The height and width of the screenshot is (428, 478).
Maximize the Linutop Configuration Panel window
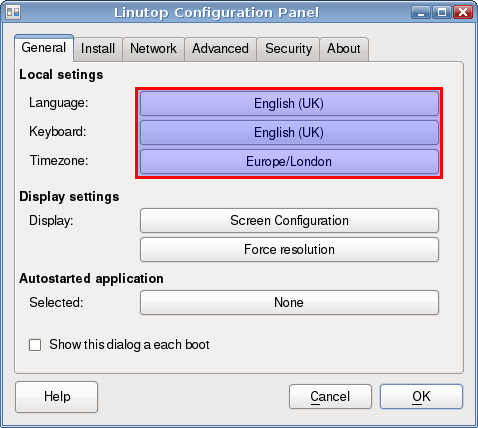click(x=442, y=13)
